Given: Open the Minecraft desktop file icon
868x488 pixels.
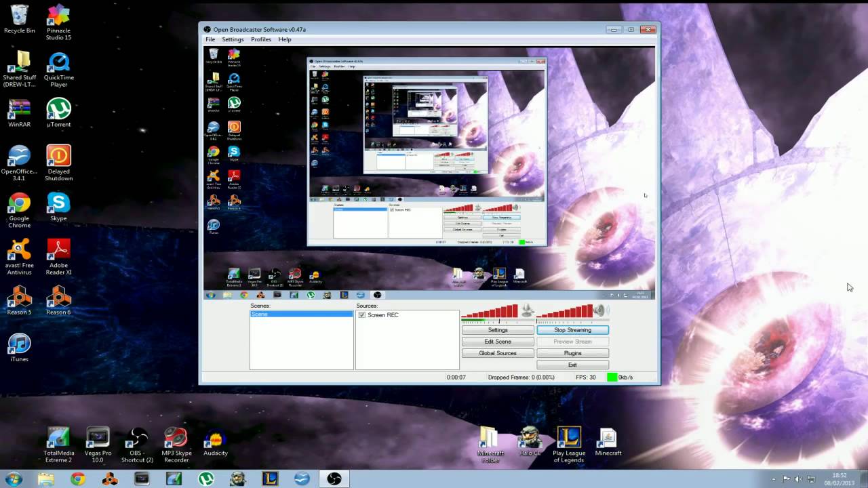Looking at the screenshot, I should point(608,441).
